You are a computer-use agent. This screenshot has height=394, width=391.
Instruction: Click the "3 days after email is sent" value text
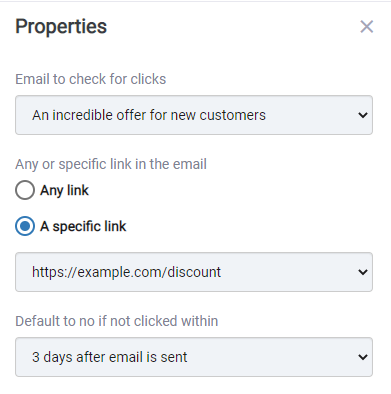[109, 357]
